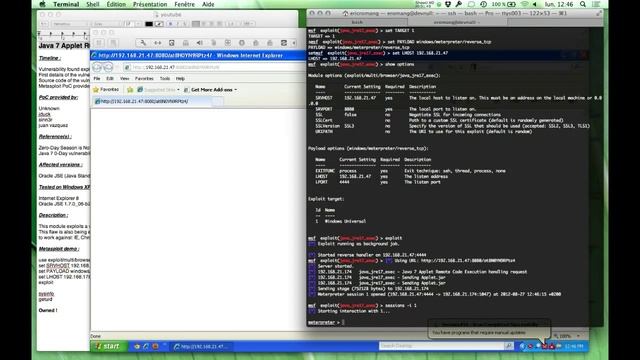This screenshot has width=640, height=360.
Task: Click the Favorites star button
Action: [x=106, y=89]
